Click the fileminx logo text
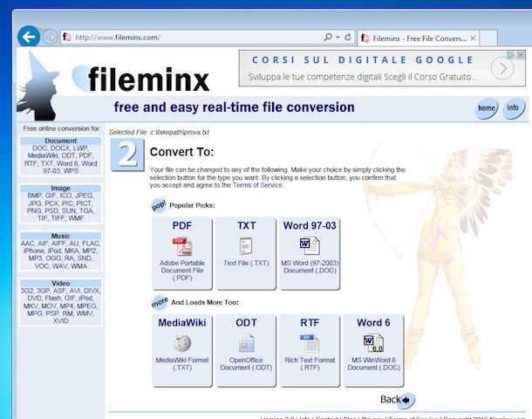The width and height of the screenshot is (532, 419). point(148,79)
